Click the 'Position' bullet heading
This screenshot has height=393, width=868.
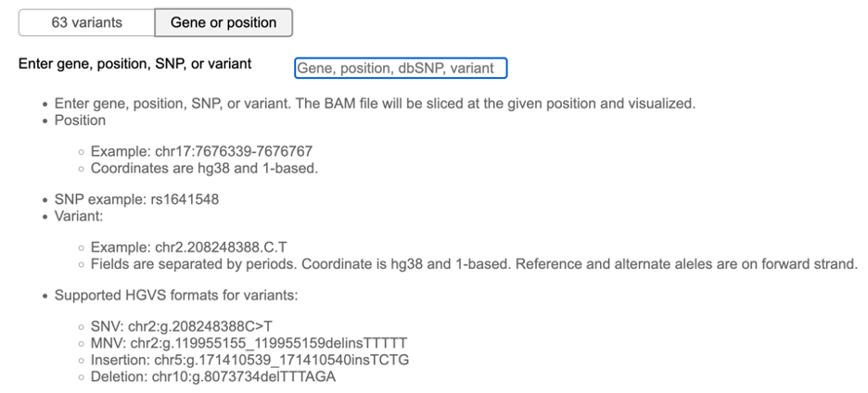coord(80,120)
